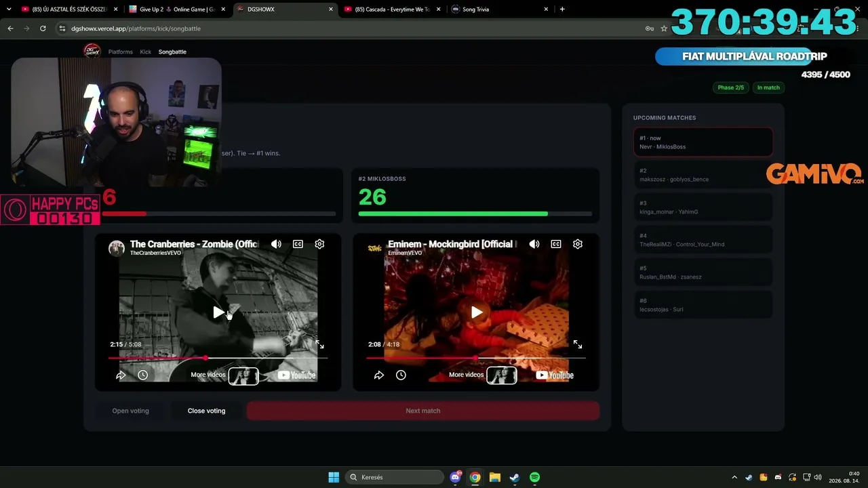Open Eminem - Mockingbird video title

pos(452,244)
